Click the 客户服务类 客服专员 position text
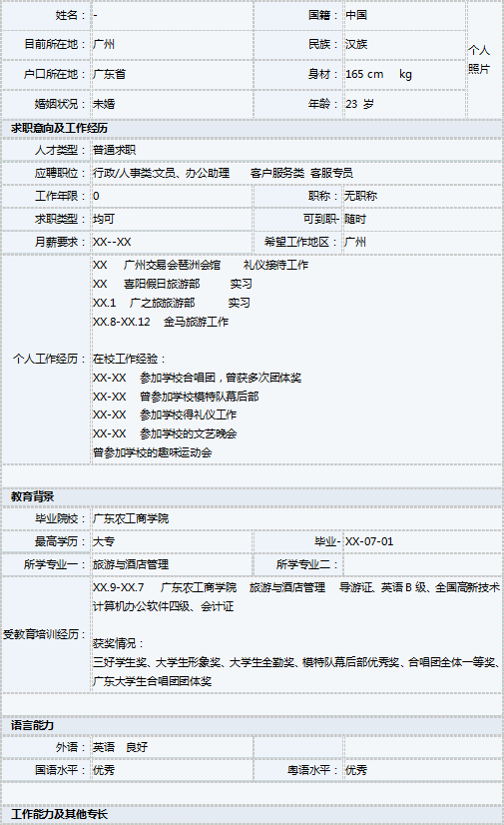The width and height of the screenshot is (504, 825). (x=301, y=173)
